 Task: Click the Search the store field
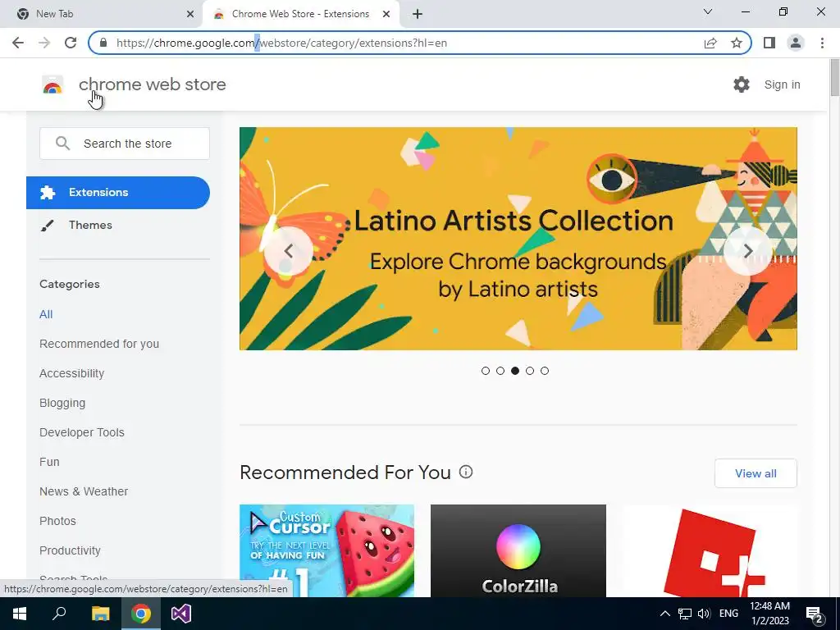(125, 144)
